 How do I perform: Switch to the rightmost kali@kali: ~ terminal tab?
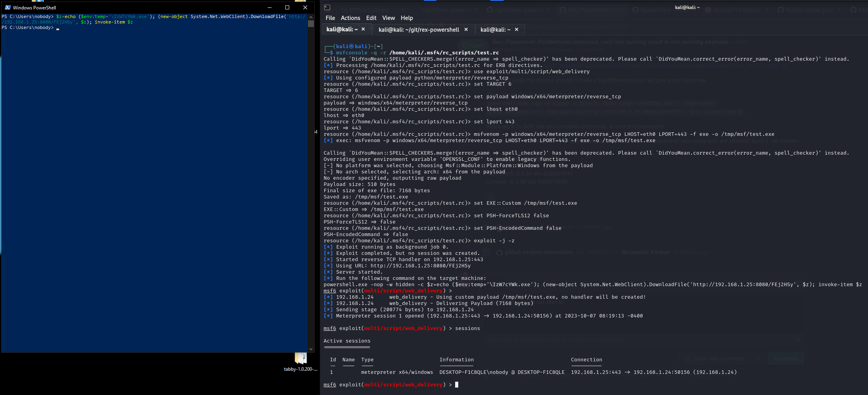(x=495, y=29)
